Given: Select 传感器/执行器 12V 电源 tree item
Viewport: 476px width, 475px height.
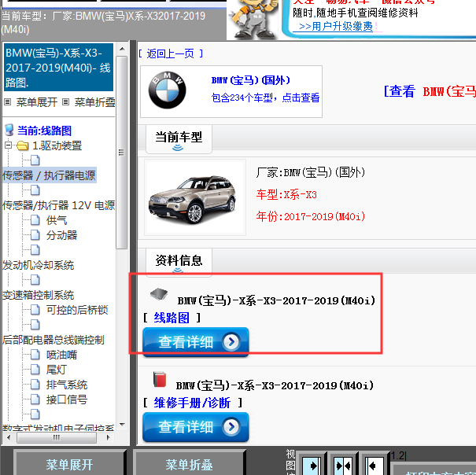Looking at the screenshot, I should click(x=58, y=205).
